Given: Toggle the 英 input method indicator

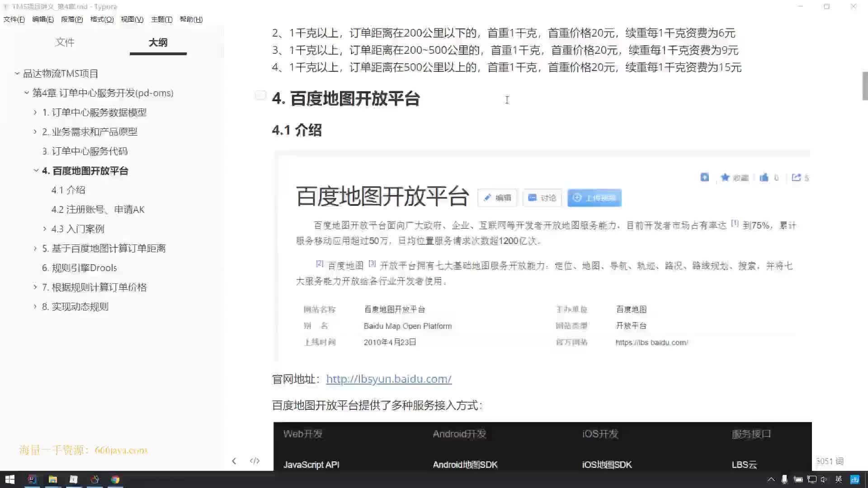Looking at the screenshot, I should point(839,479).
